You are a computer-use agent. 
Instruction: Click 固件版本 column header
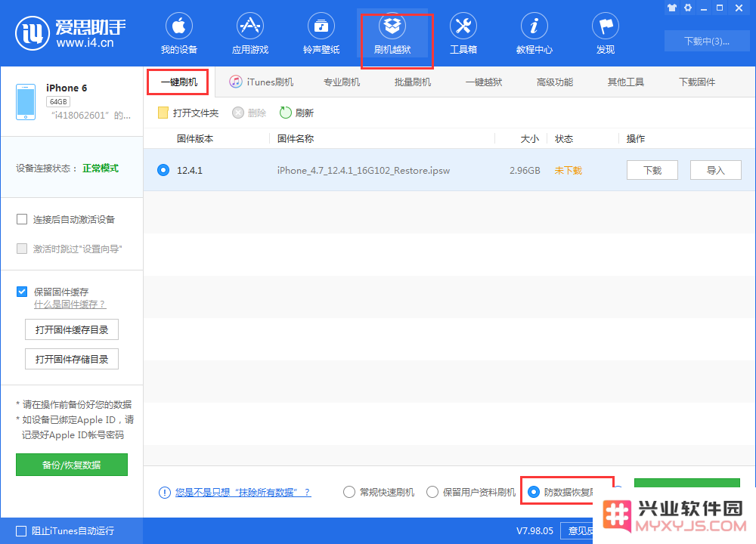[x=195, y=139]
